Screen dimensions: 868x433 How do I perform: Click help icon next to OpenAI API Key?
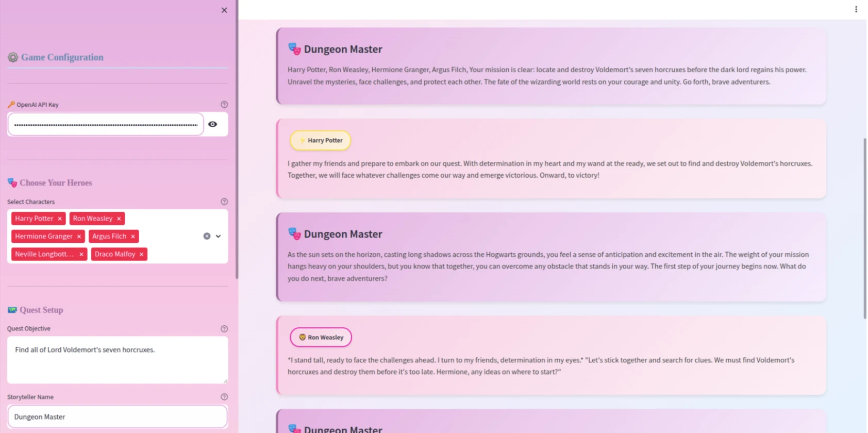(224, 105)
